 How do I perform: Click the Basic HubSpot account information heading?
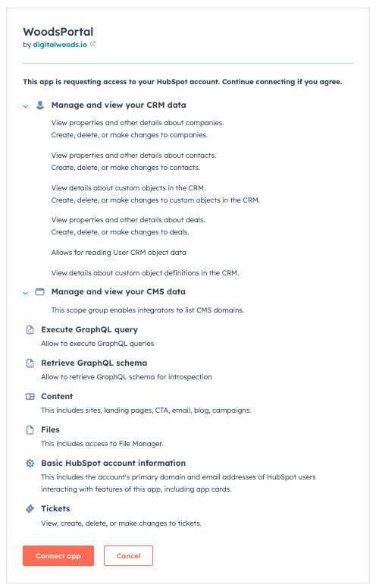click(x=114, y=463)
